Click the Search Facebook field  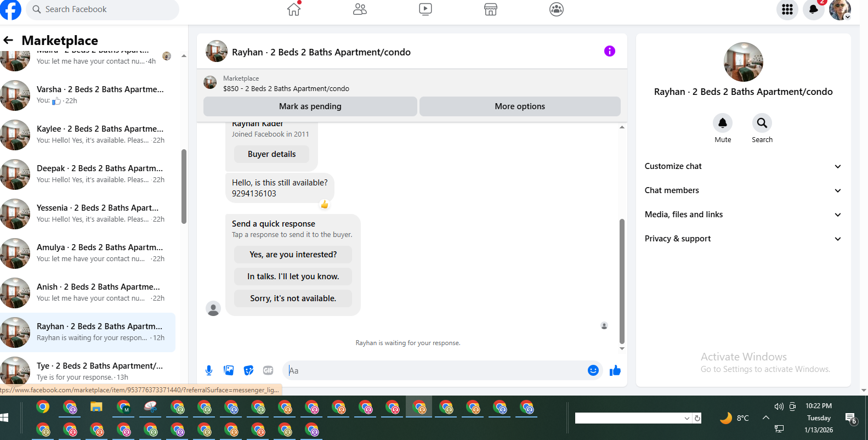pos(103,9)
